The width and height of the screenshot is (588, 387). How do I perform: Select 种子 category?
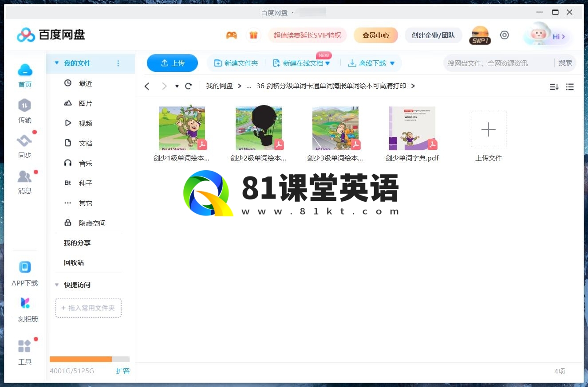click(x=86, y=183)
